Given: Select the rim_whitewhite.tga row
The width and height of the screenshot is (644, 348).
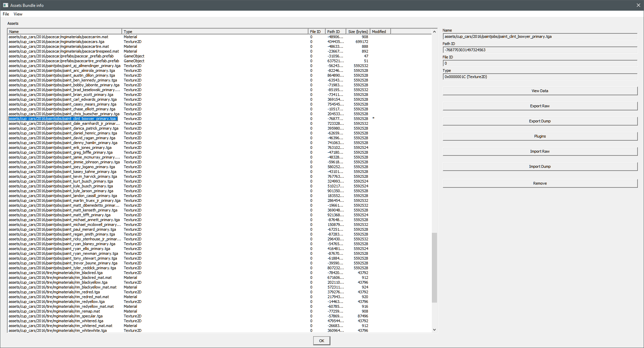Looking at the screenshot, I should (219, 330).
